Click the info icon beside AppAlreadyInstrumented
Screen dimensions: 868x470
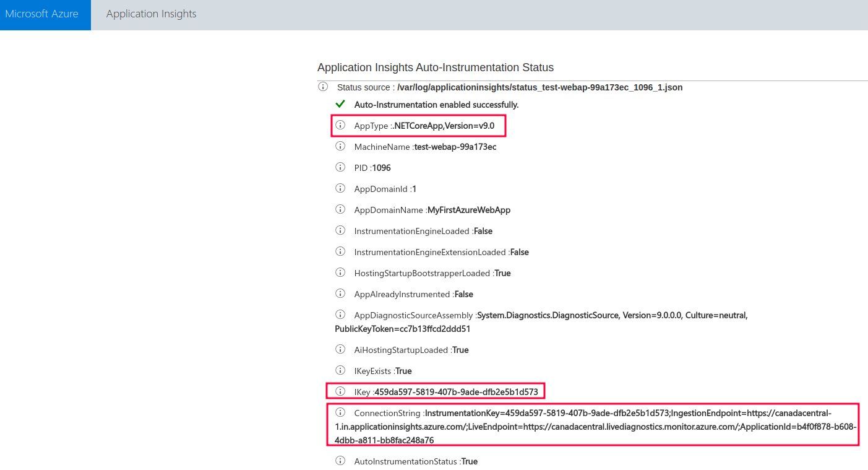coord(340,294)
